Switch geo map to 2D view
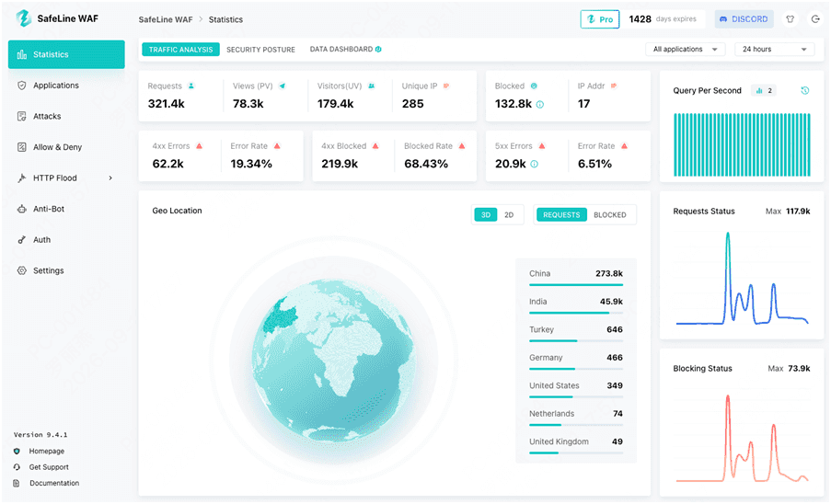The height and width of the screenshot is (504, 831). (509, 215)
